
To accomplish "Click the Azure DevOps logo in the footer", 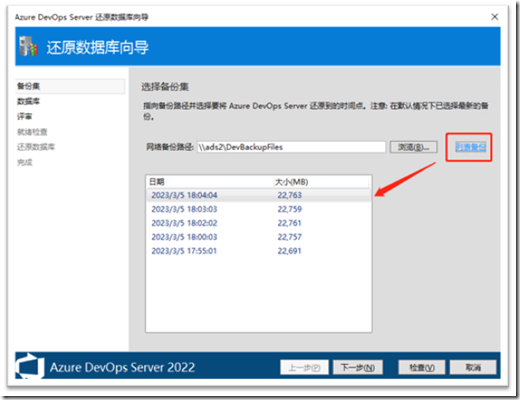I will (30, 366).
